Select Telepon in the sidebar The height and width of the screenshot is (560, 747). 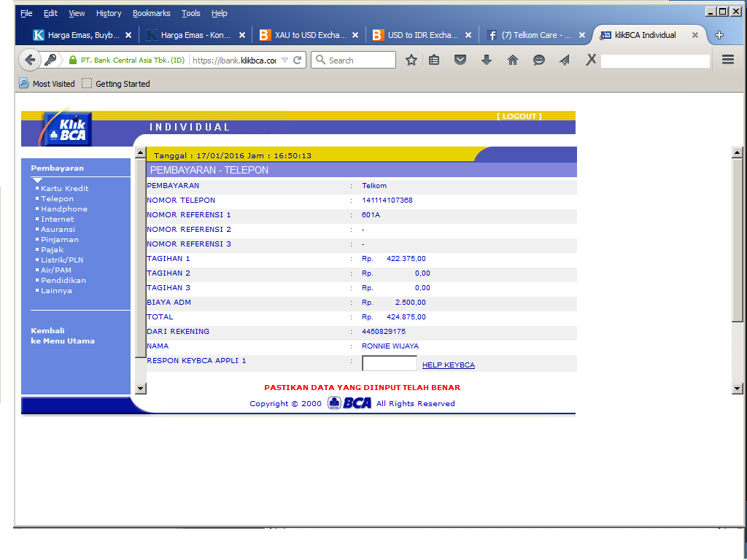coord(57,198)
